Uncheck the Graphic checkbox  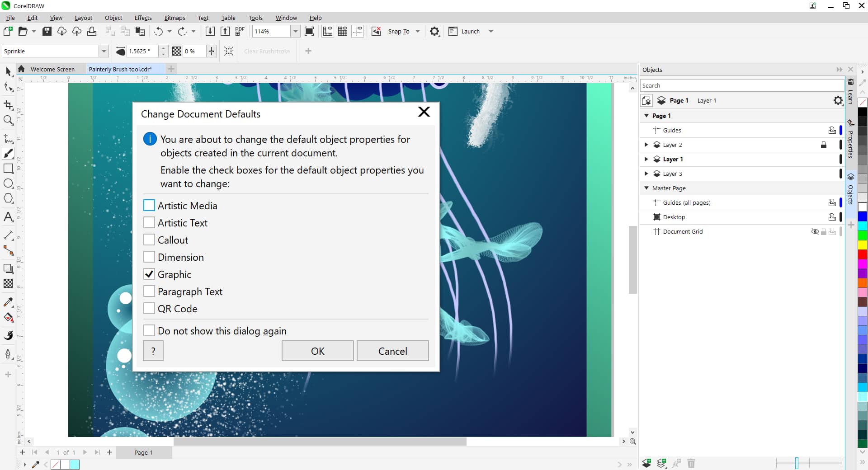[x=149, y=274]
